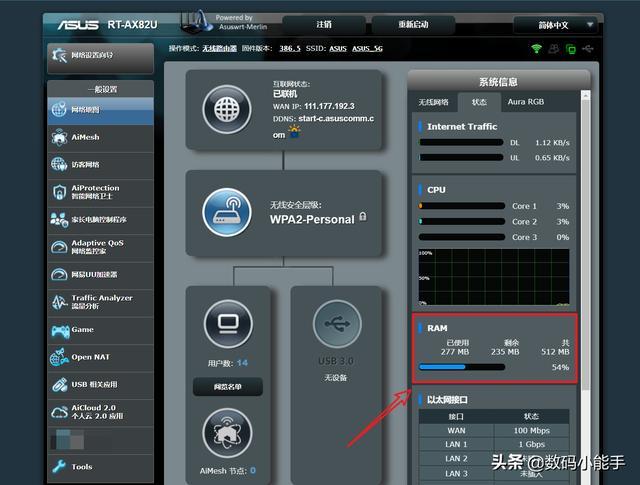The width and height of the screenshot is (640, 485).
Task: Open AiMesh from the sidebar
Action: (x=100, y=137)
